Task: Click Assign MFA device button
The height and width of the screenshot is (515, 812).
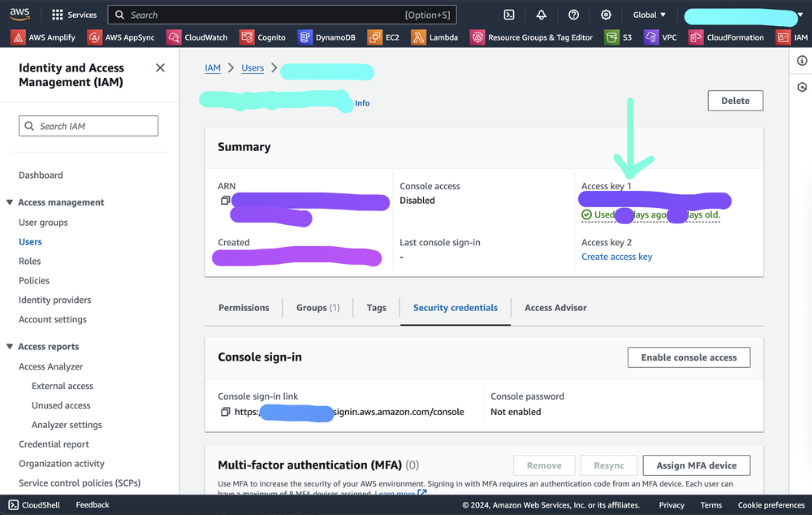Action: 696,465
